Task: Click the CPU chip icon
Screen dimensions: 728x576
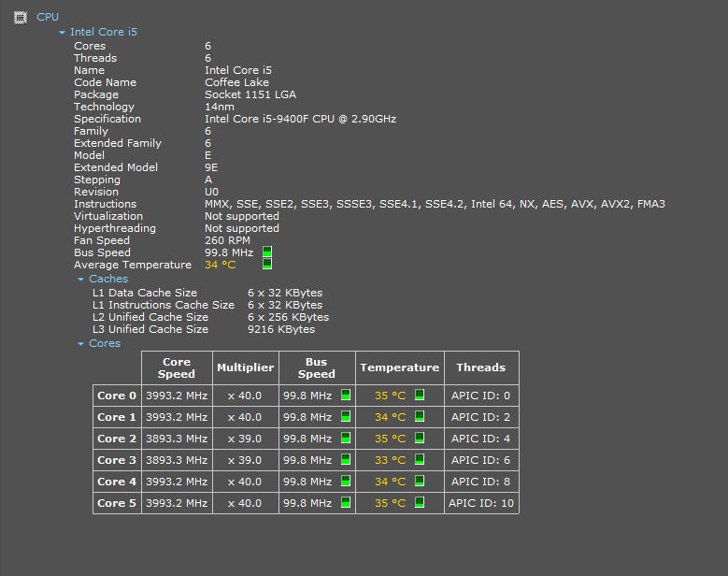Action: pos(21,17)
